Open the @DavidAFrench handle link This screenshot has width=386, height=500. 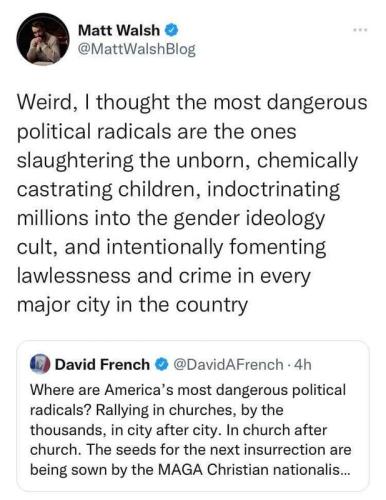coord(228,365)
